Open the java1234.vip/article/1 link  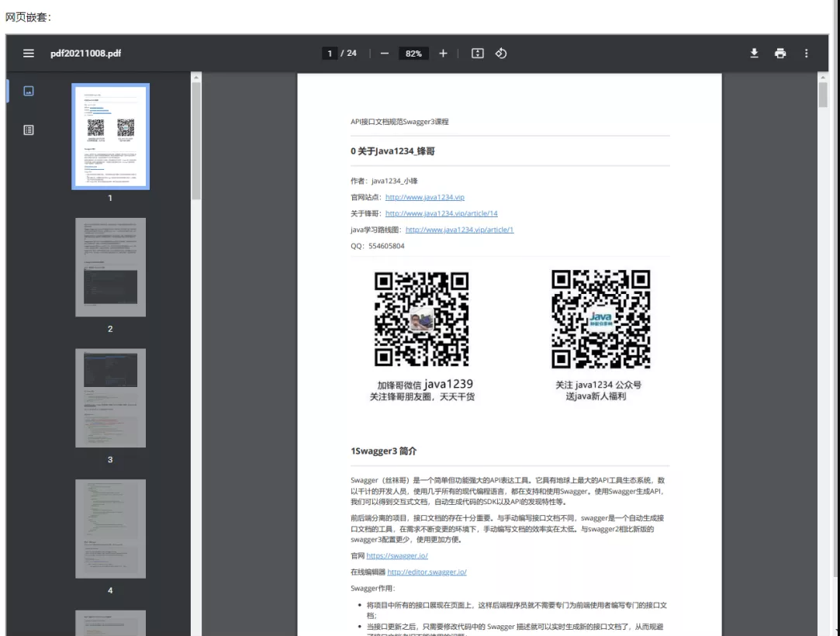pos(460,230)
